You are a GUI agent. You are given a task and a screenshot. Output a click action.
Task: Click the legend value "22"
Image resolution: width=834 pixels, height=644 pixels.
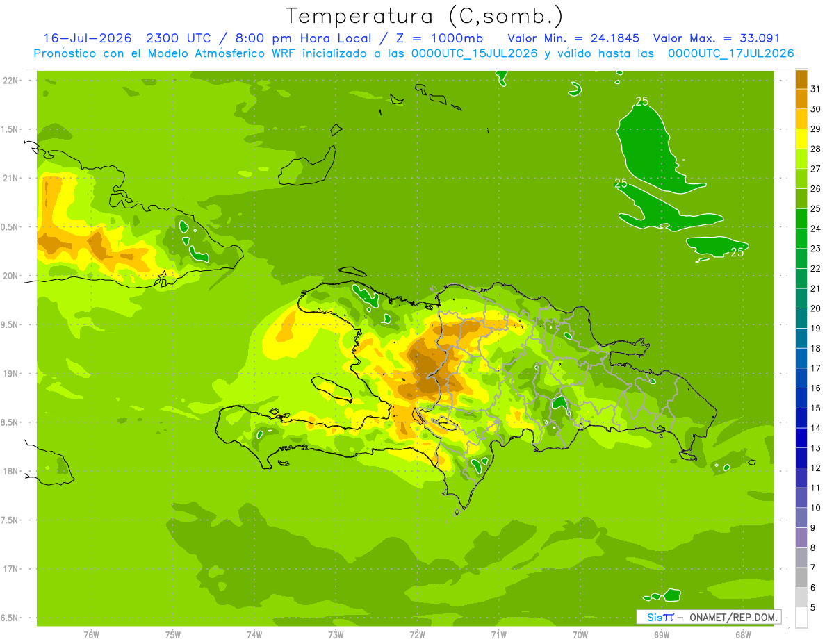pos(816,268)
